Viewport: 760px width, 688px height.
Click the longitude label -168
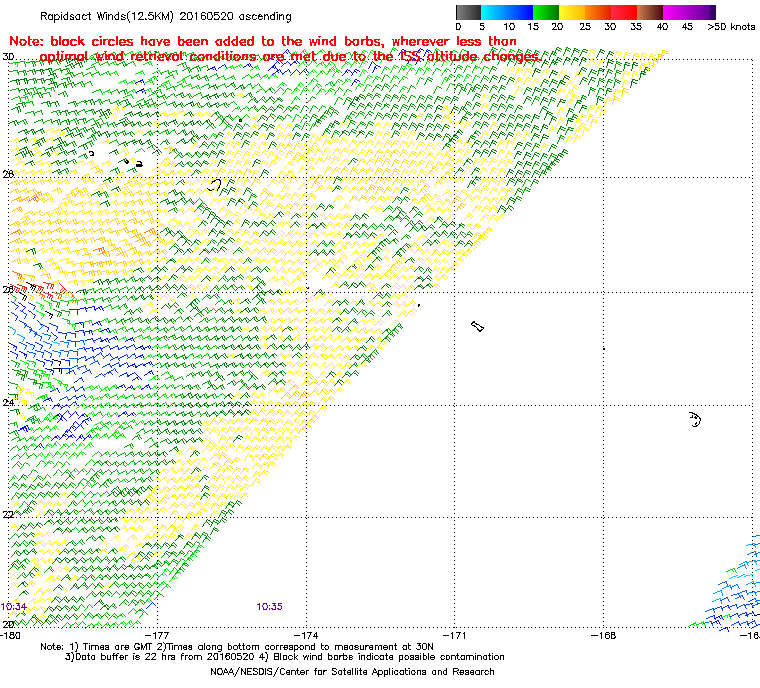pyautogui.click(x=603, y=636)
